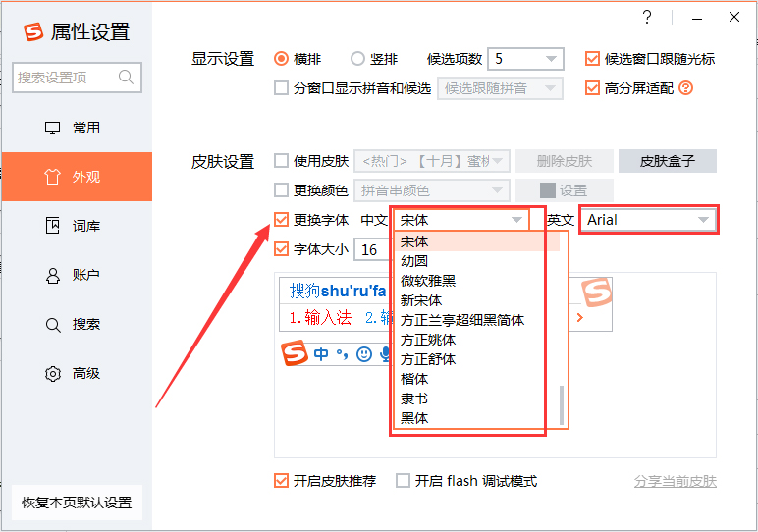Click the Sogou logo beside 属性设置
Viewport: 758px width, 532px height.
pyautogui.click(x=33, y=31)
